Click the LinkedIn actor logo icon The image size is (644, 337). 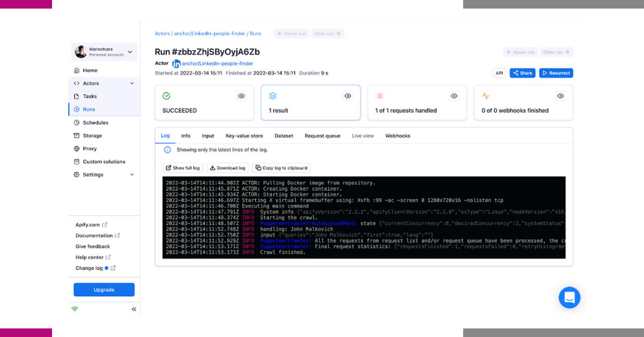(176, 64)
